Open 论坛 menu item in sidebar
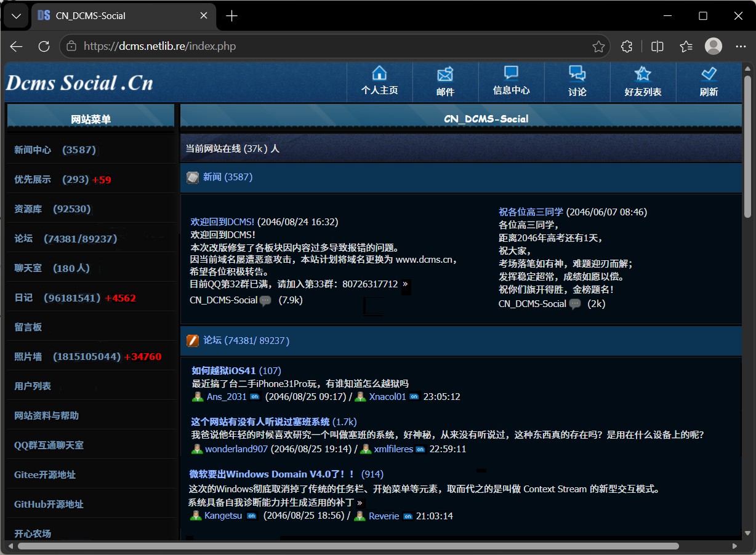This screenshot has height=555, width=756. [90, 238]
